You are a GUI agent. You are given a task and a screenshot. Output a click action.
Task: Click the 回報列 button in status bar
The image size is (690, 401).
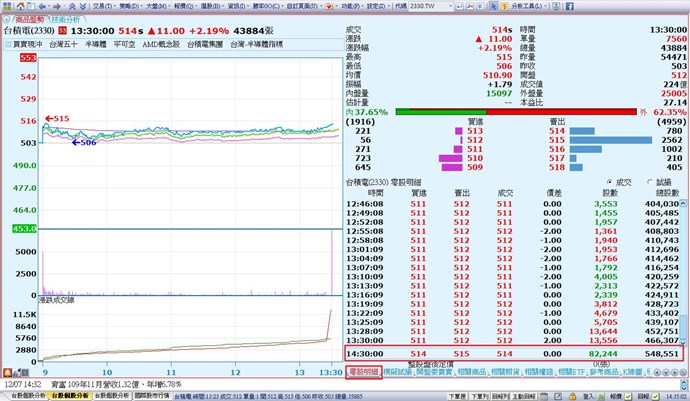500,397
